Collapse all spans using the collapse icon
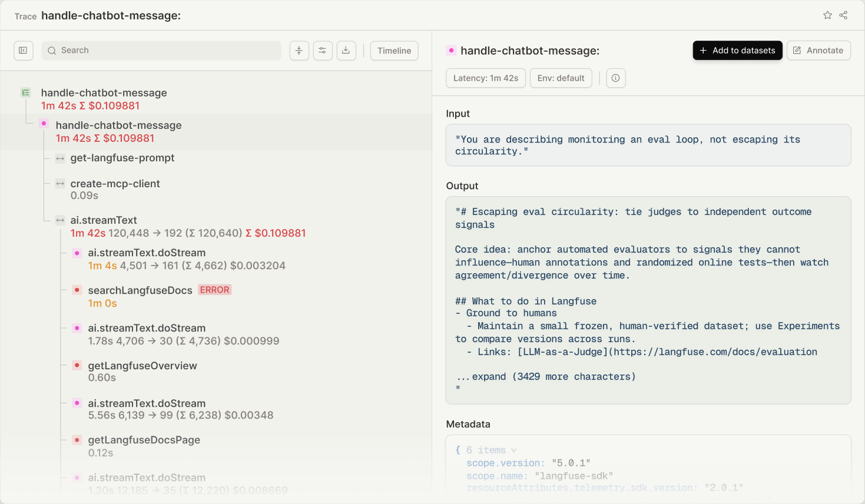This screenshot has height=504, width=865. [299, 51]
